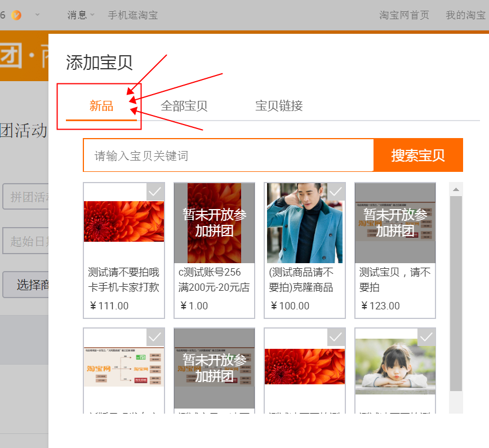Image resolution: width=489 pixels, height=448 pixels.
Task: Click the product list scrollbar thumb
Action: point(456,293)
